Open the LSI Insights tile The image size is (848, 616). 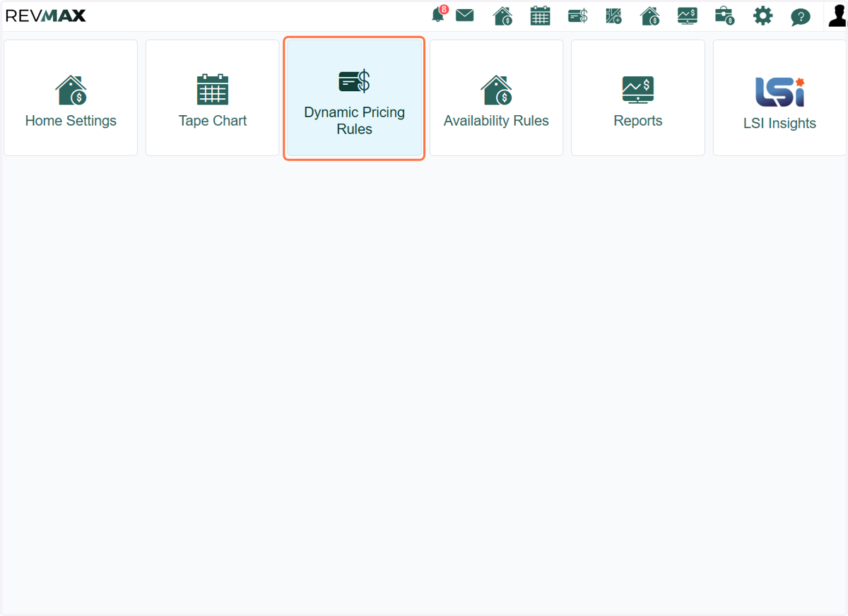tap(779, 97)
